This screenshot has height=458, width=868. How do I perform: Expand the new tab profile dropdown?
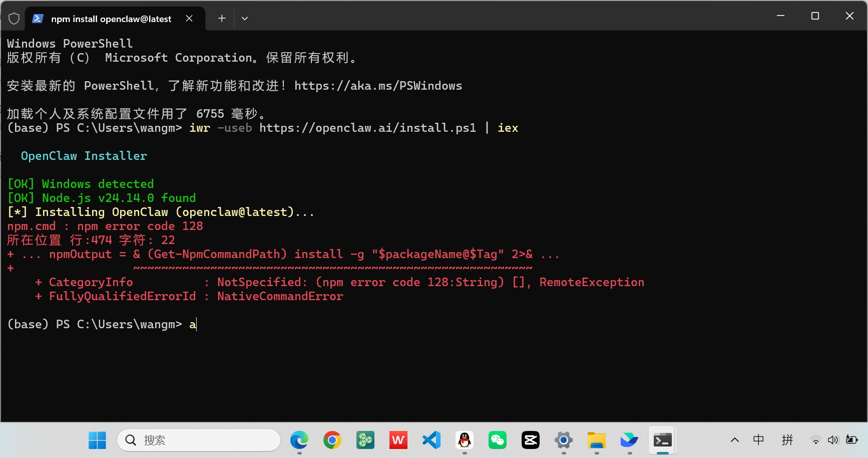pyautogui.click(x=245, y=19)
